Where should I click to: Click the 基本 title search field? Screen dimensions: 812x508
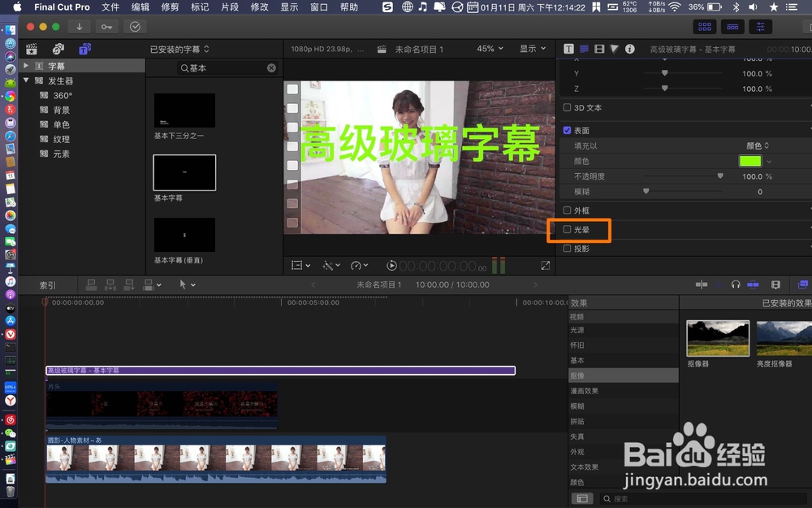point(227,68)
